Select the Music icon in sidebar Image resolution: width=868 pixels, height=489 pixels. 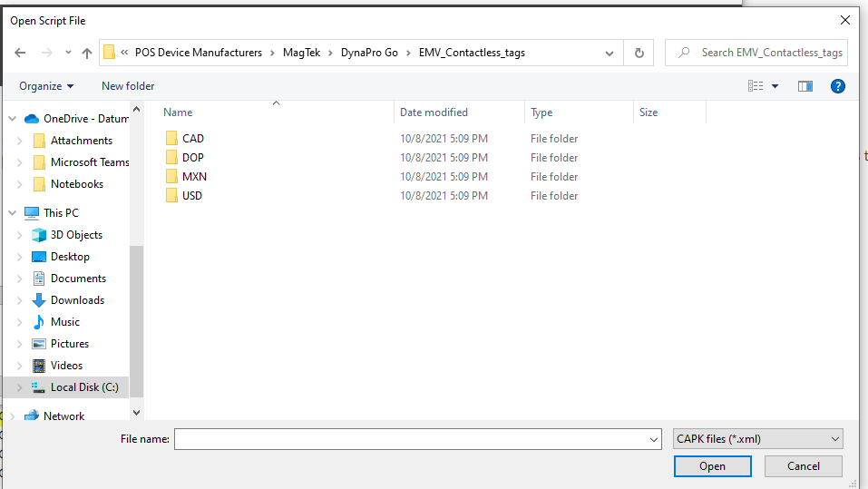coord(39,322)
